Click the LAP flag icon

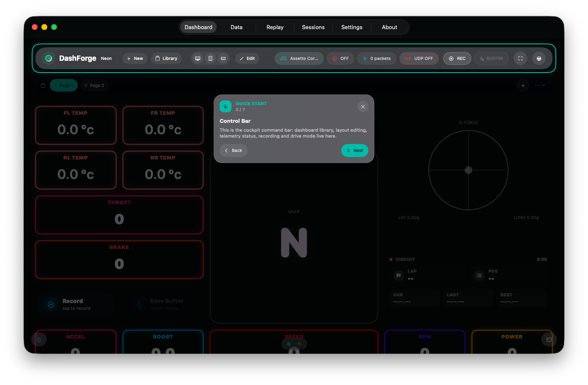tap(398, 276)
